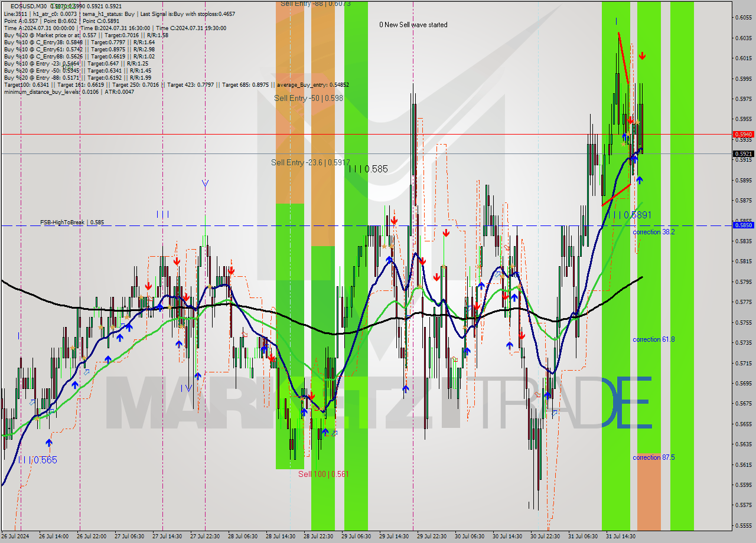The image size is (756, 543).
Task: Click the 0.6055 value on price scale
Action: [743, 17]
